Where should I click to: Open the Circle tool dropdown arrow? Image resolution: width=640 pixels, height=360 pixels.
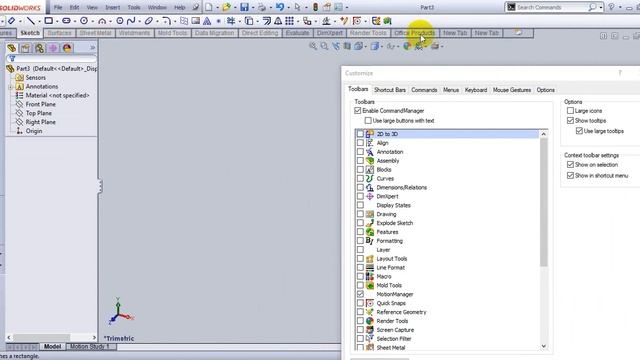(92, 21)
